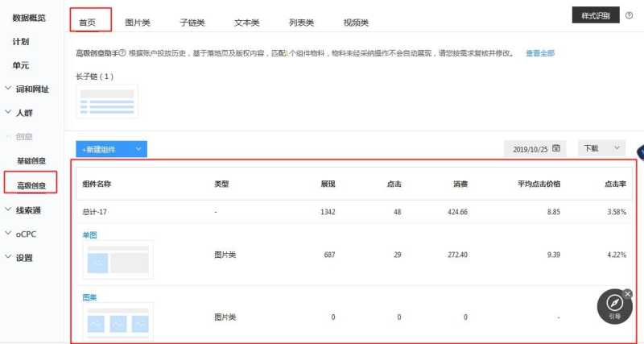644x344 pixels.
Task: Open the 单图 component link
Action: pyautogui.click(x=90, y=235)
